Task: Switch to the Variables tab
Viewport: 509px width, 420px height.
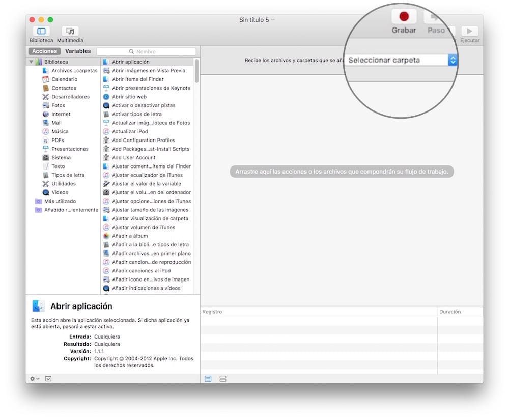Action: [78, 51]
